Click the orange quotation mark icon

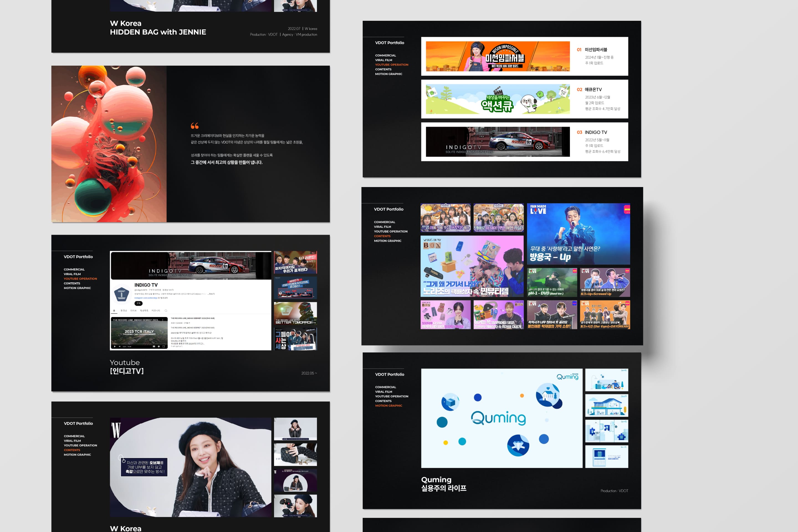195,126
